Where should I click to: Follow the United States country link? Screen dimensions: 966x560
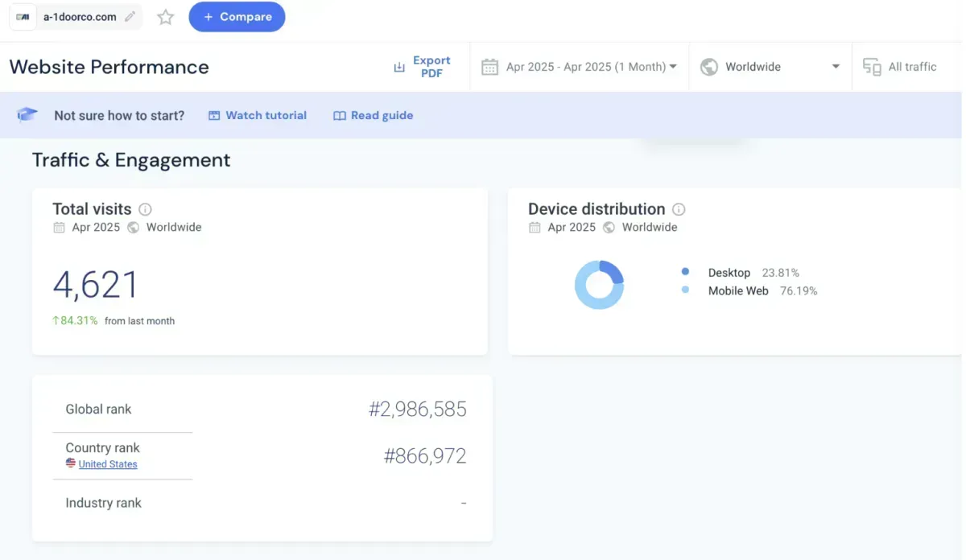click(108, 464)
